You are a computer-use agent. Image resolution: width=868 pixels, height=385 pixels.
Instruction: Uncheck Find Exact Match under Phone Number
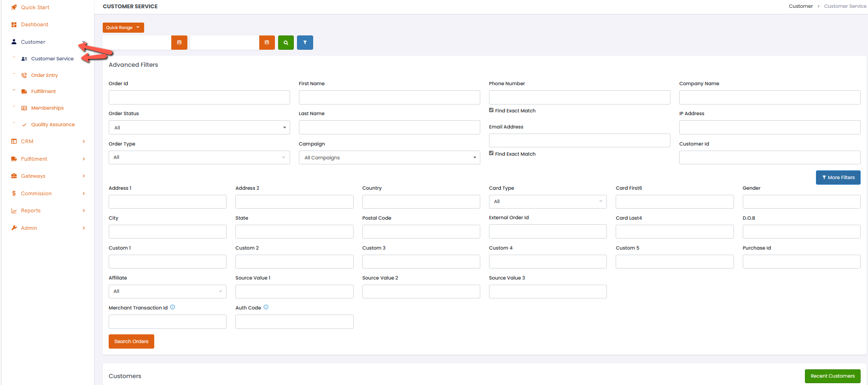tap(491, 110)
